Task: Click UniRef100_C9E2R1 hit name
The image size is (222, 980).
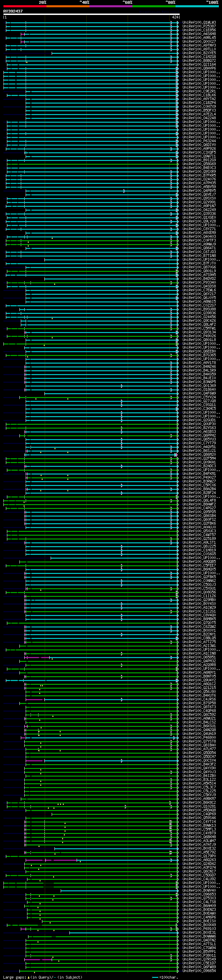Action: tap(199, 91)
